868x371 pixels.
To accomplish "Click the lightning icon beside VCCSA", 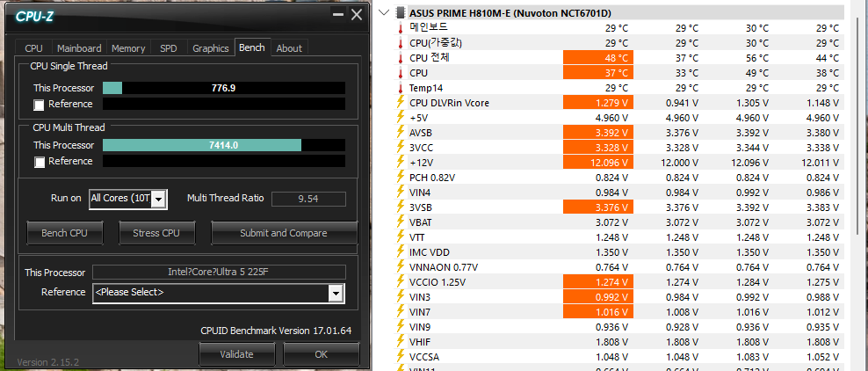I will [400, 357].
